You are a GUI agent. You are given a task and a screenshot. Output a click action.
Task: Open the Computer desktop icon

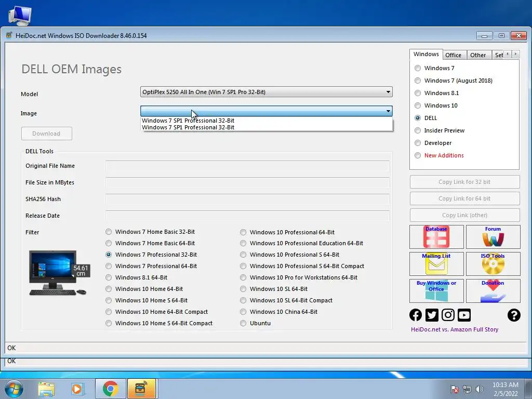[20, 15]
